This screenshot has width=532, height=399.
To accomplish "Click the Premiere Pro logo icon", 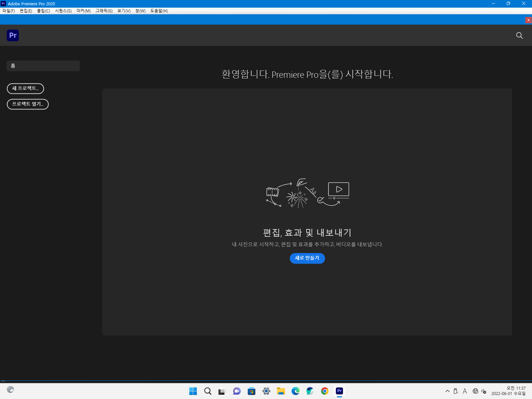I will [13, 35].
